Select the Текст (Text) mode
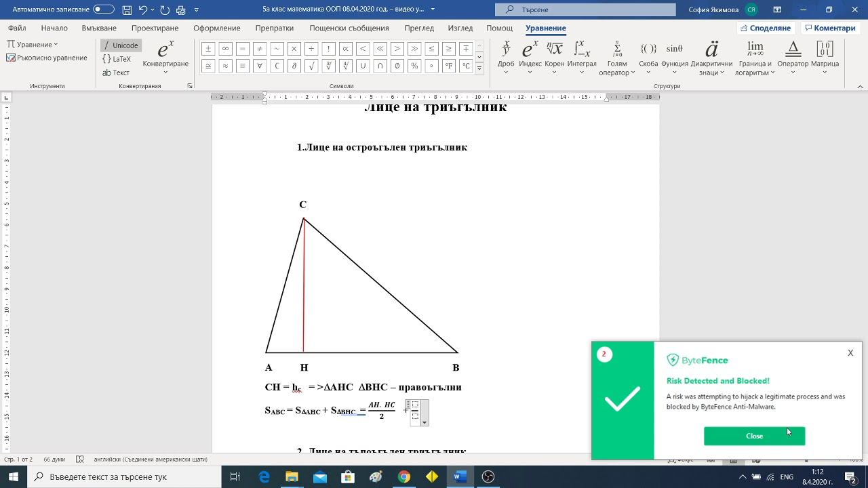Screen dimensions: 868x488 click(116, 73)
